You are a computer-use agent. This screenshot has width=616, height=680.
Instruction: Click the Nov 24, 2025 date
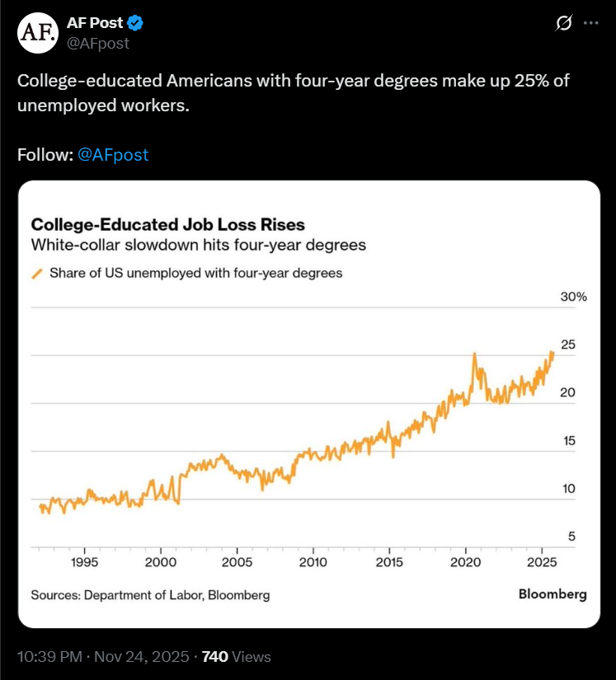[x=142, y=657]
